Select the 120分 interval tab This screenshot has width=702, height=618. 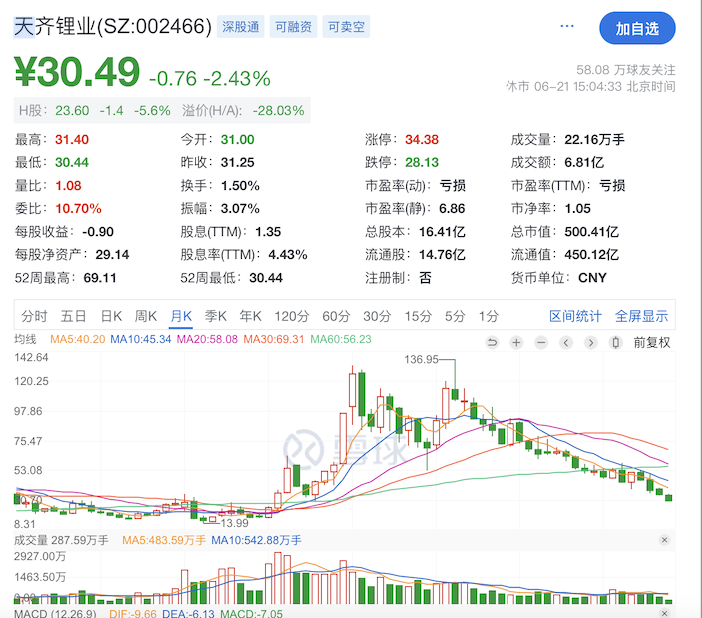click(292, 316)
